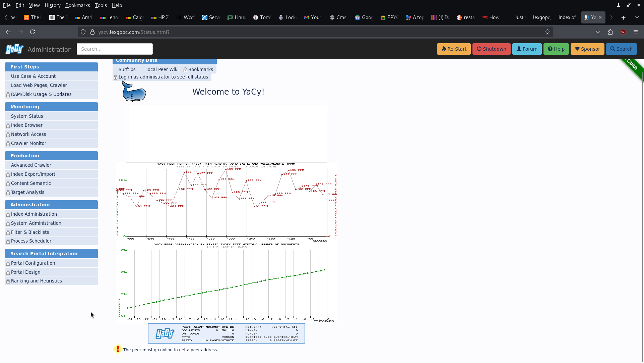Open the downloads icon in toolbar
The height and width of the screenshot is (363, 644).
[x=598, y=32]
